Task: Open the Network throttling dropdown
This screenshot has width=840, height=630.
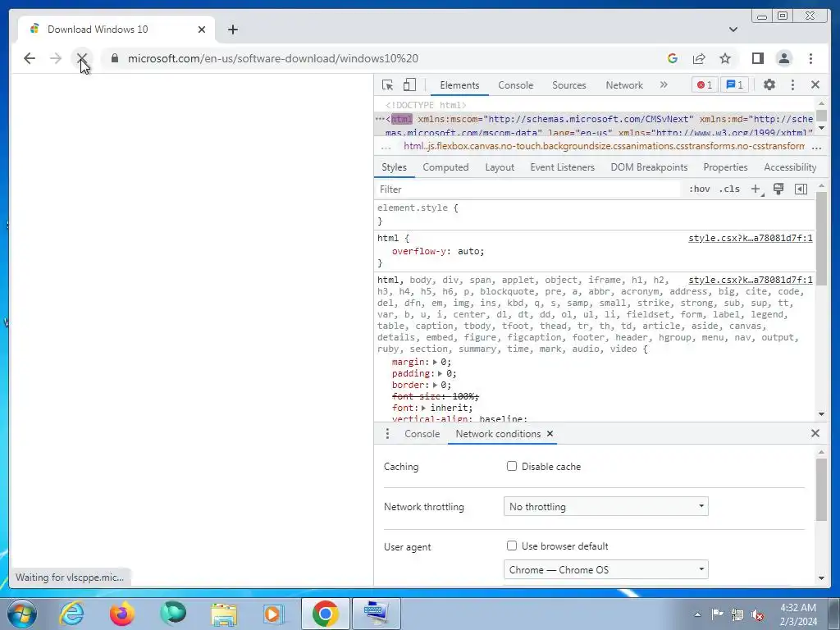Action: click(x=606, y=506)
